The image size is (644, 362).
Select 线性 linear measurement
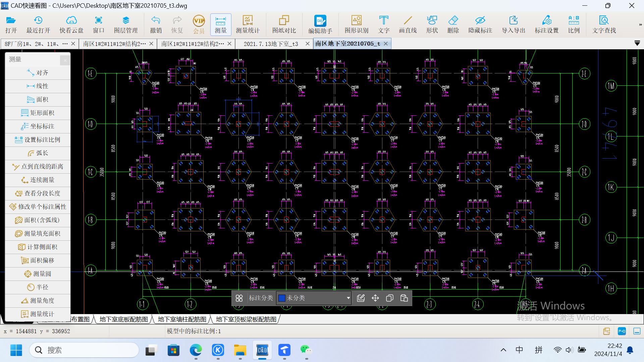[38, 86]
